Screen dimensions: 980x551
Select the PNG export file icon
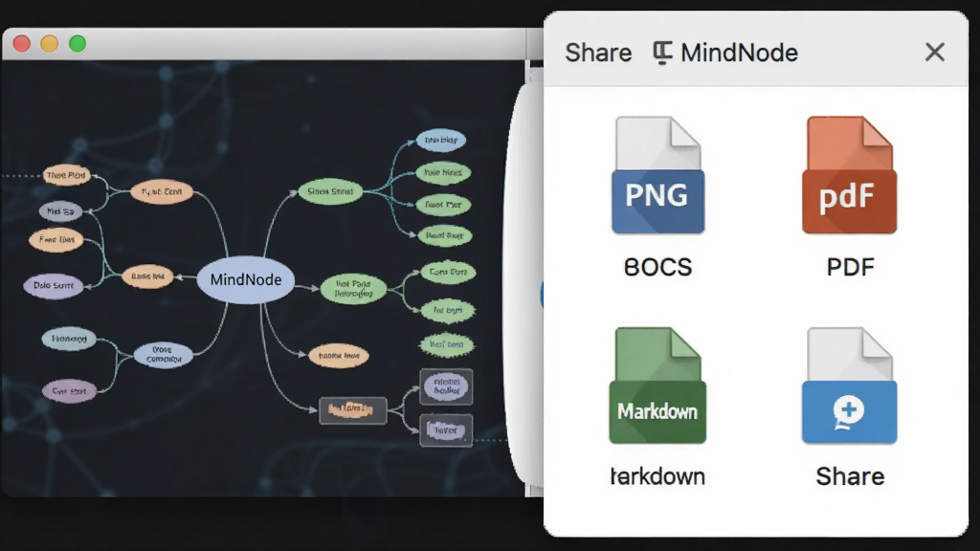(657, 175)
